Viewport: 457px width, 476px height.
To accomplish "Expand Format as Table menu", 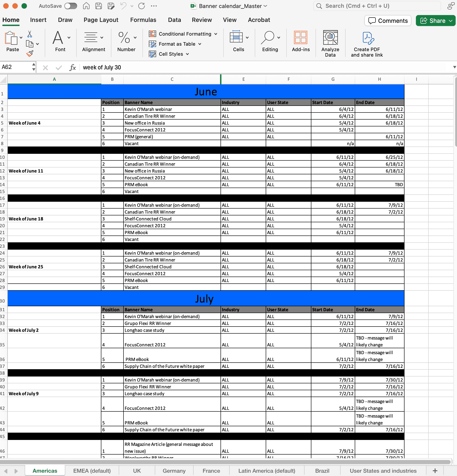I will 175,44.
